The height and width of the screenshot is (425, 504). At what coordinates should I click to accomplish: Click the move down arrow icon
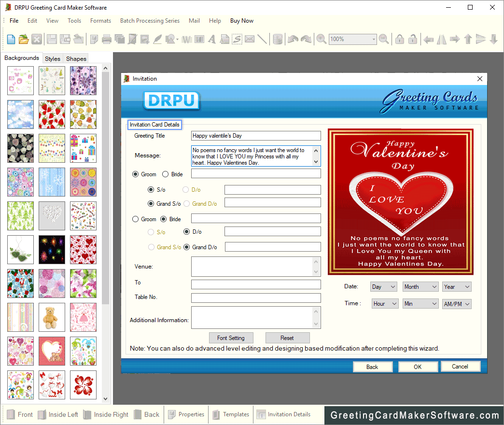tap(494, 39)
